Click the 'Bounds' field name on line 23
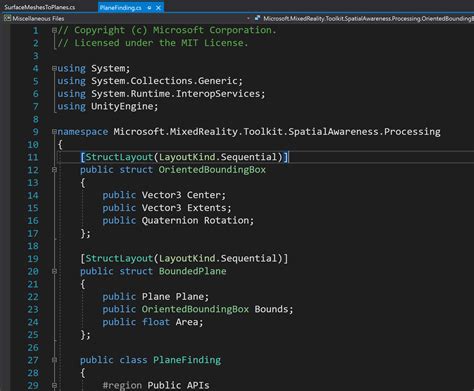Screen dimensions: 474x391 271,309
